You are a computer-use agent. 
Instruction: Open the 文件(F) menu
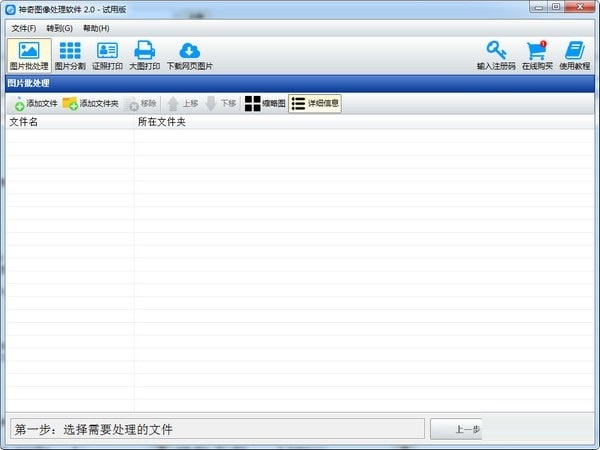coord(23,28)
